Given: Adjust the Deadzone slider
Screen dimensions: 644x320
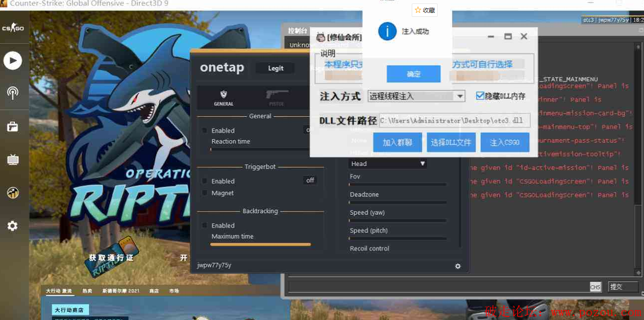Looking at the screenshot, I should 397,202.
